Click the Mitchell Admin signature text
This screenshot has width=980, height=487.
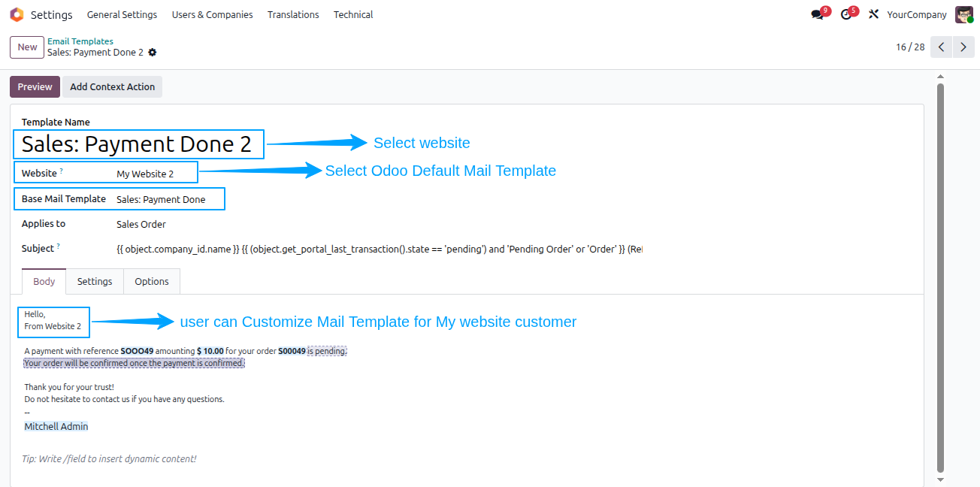point(56,426)
